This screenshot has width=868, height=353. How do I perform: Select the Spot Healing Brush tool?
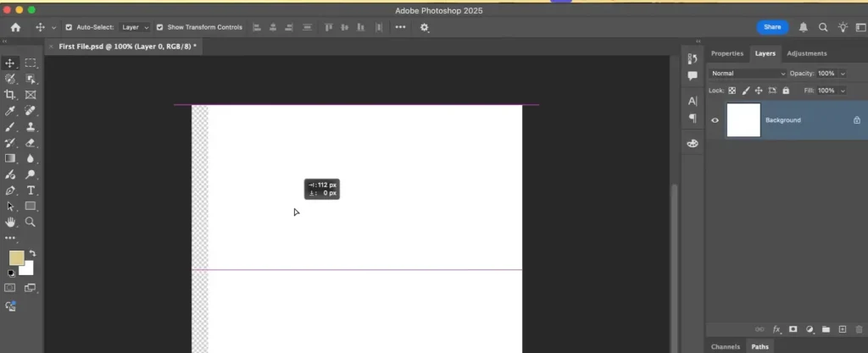coord(31,111)
